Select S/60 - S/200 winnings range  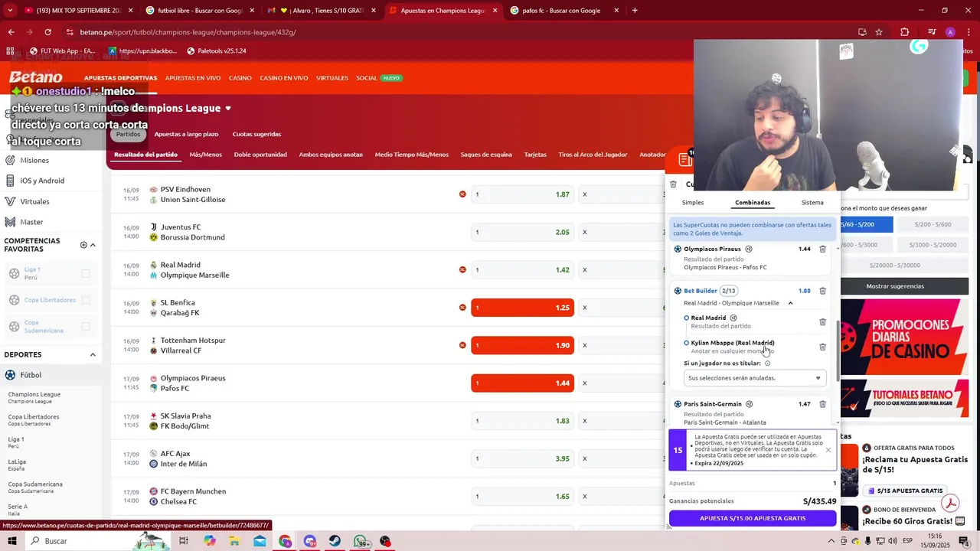pos(867,224)
